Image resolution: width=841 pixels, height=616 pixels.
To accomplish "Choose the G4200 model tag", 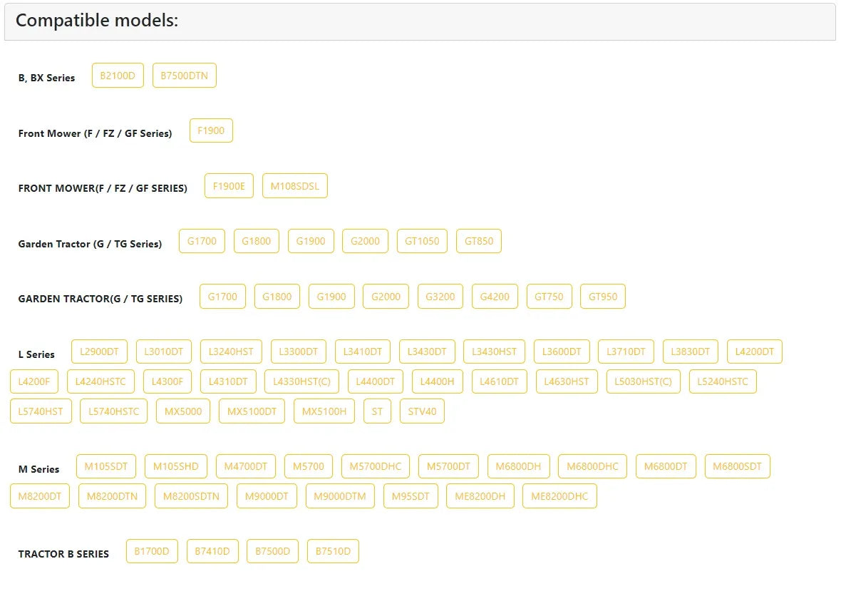I will pos(495,297).
